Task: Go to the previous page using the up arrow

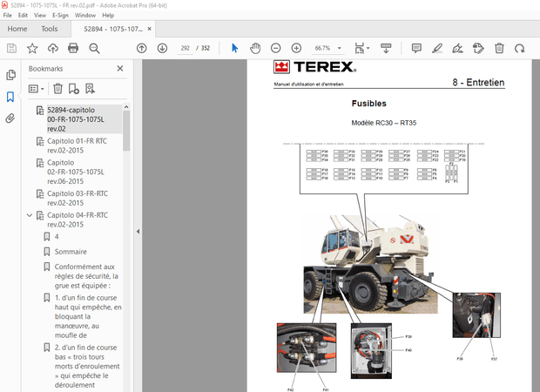Action: [x=141, y=48]
